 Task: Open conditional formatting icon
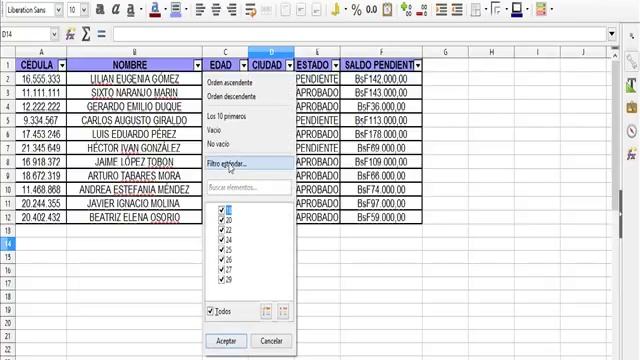click(541, 9)
